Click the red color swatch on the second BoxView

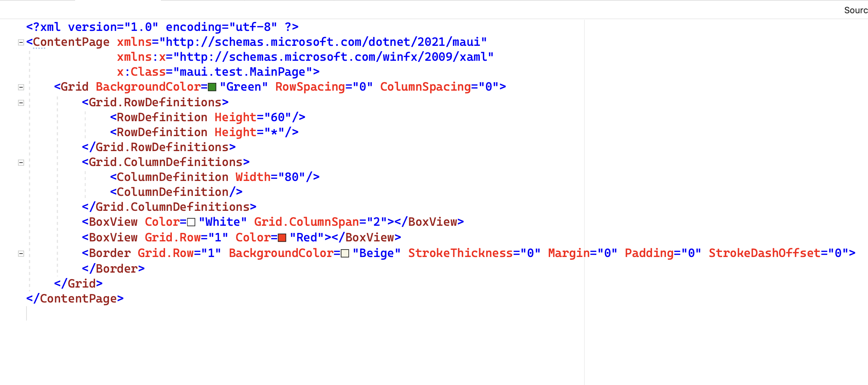coord(281,237)
